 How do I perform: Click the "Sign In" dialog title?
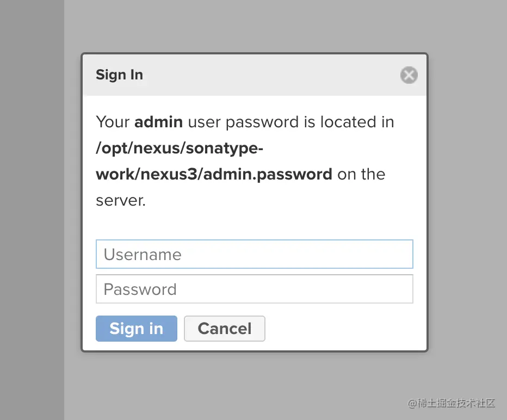coord(119,75)
